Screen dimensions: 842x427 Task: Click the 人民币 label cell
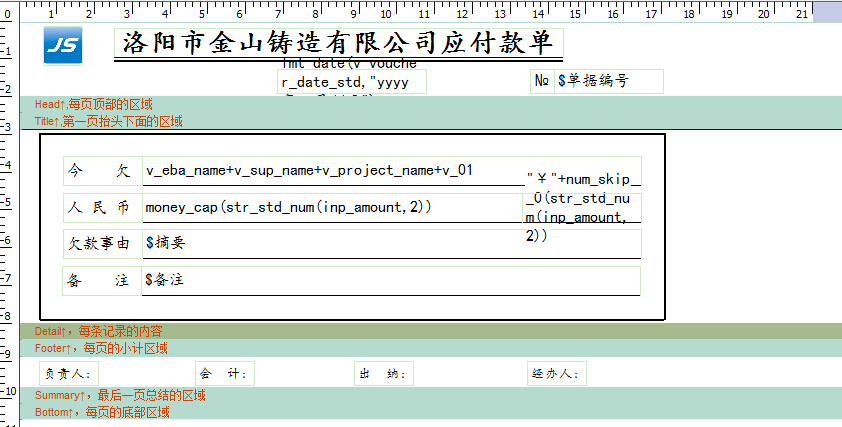(101, 207)
